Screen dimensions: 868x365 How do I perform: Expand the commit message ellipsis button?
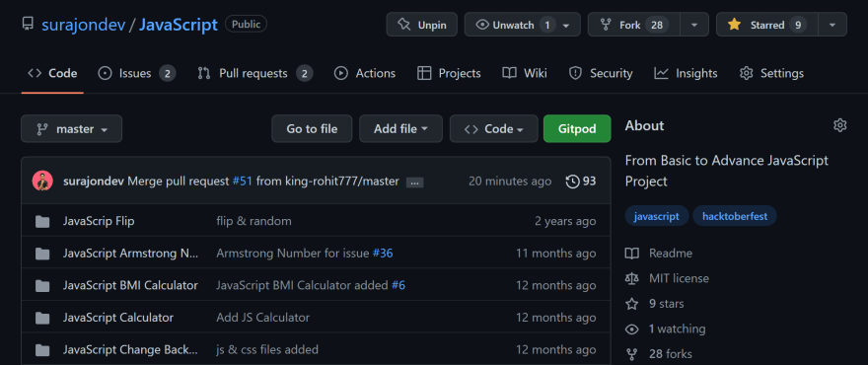pos(414,182)
